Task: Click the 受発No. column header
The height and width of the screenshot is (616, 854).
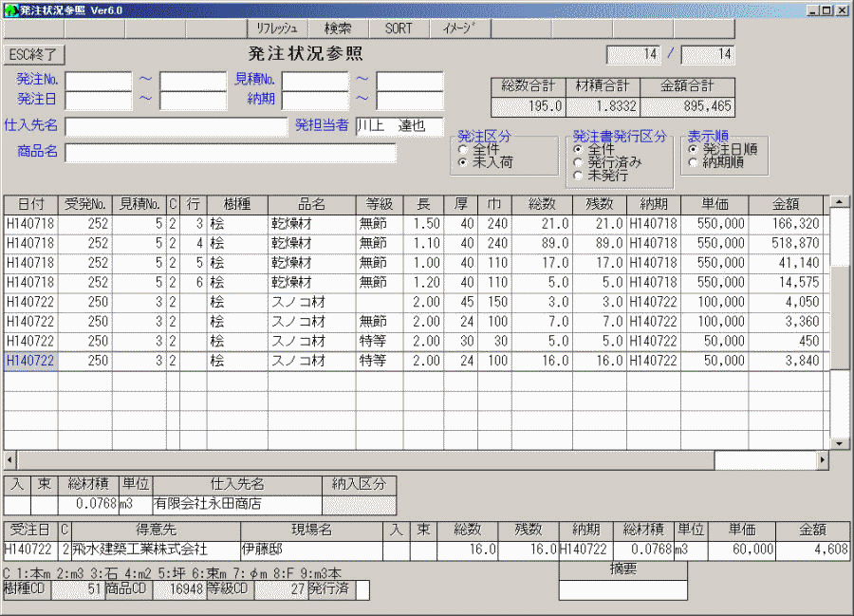Action: point(85,204)
